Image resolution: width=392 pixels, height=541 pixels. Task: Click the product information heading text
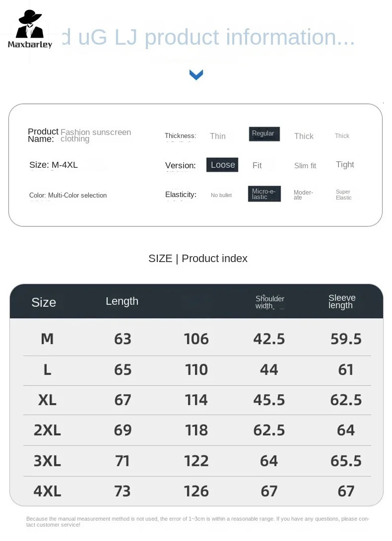[x=208, y=38]
